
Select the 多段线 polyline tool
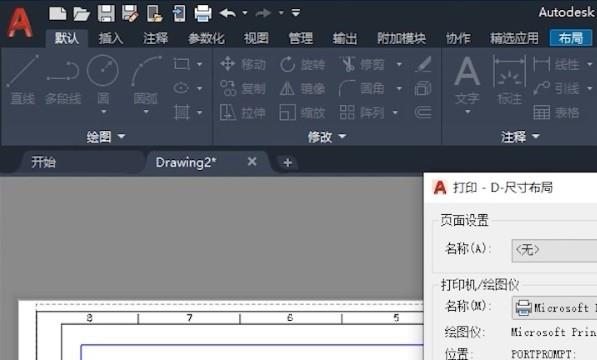click(x=63, y=82)
